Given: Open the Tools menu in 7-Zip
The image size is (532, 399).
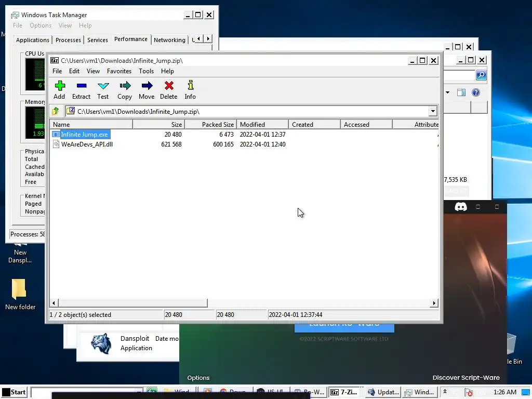Looking at the screenshot, I should tap(146, 71).
